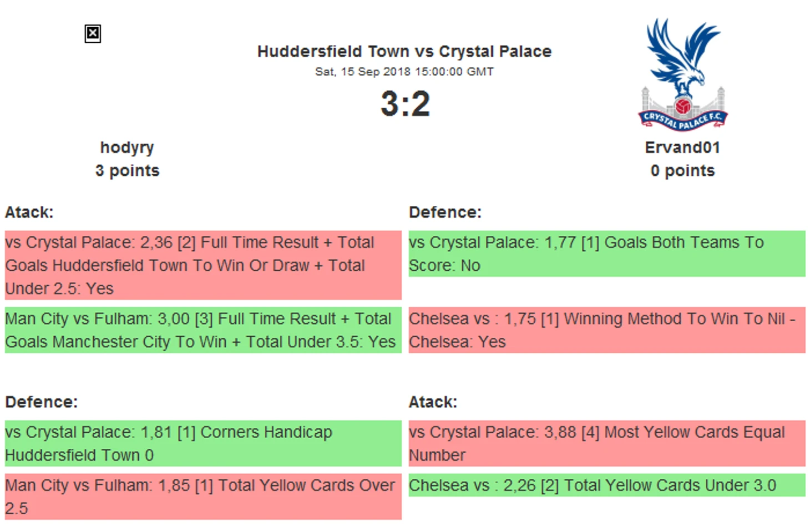
Task: Open the hodyry player name
Action: (127, 148)
